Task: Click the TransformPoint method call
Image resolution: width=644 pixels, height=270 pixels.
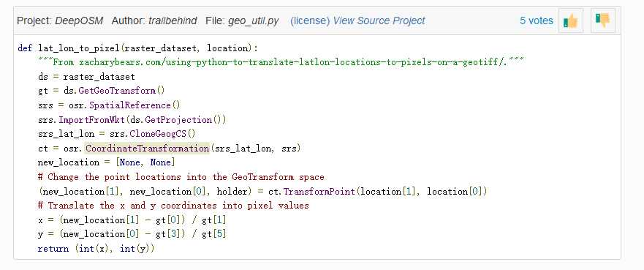Action: pyautogui.click(x=317, y=192)
